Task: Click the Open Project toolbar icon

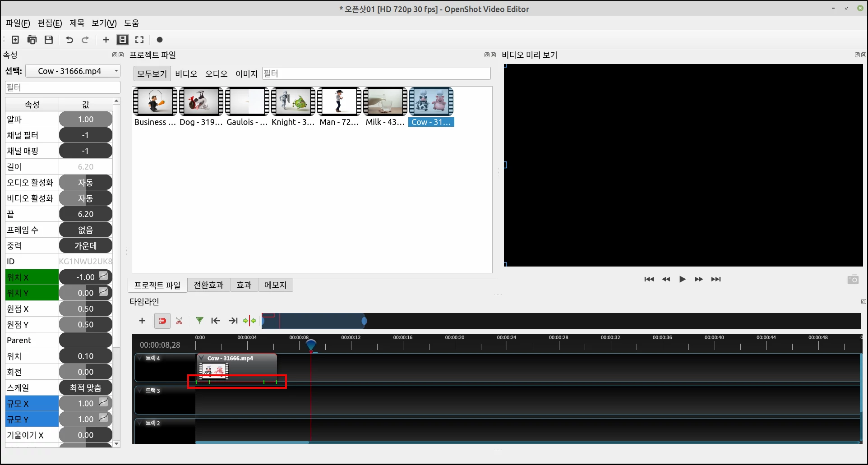Action: click(x=32, y=40)
